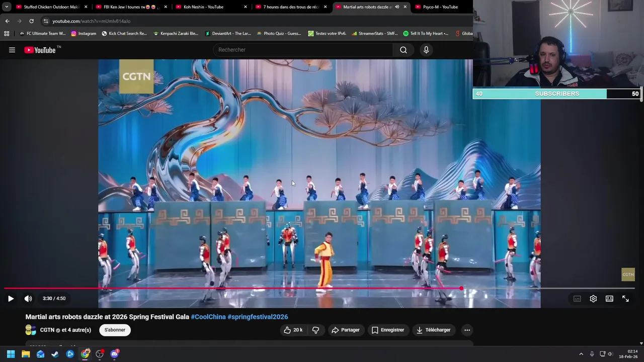
Task: Open Chrome from the taskbar
Action: click(85, 354)
